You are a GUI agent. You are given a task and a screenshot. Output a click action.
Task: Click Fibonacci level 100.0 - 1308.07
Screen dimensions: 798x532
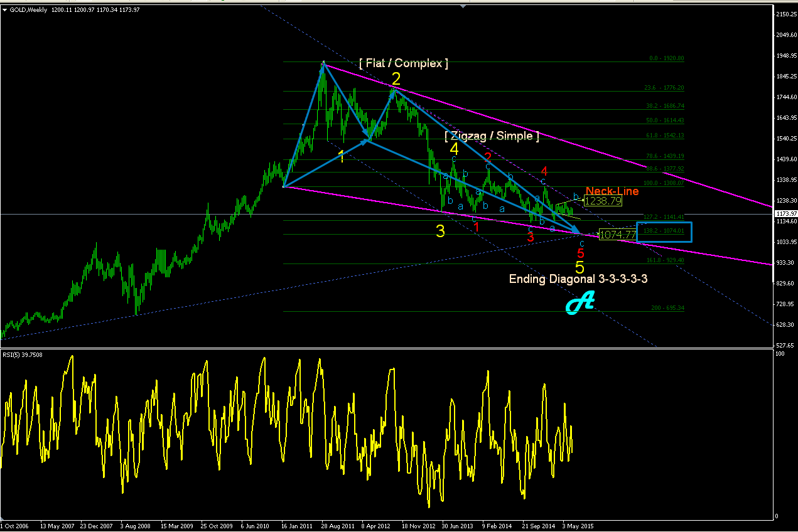663,183
